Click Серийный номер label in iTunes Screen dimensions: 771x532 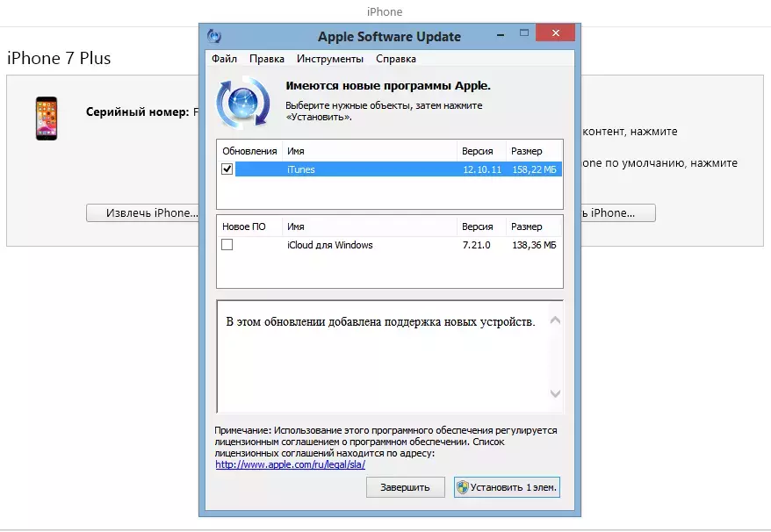[137, 111]
